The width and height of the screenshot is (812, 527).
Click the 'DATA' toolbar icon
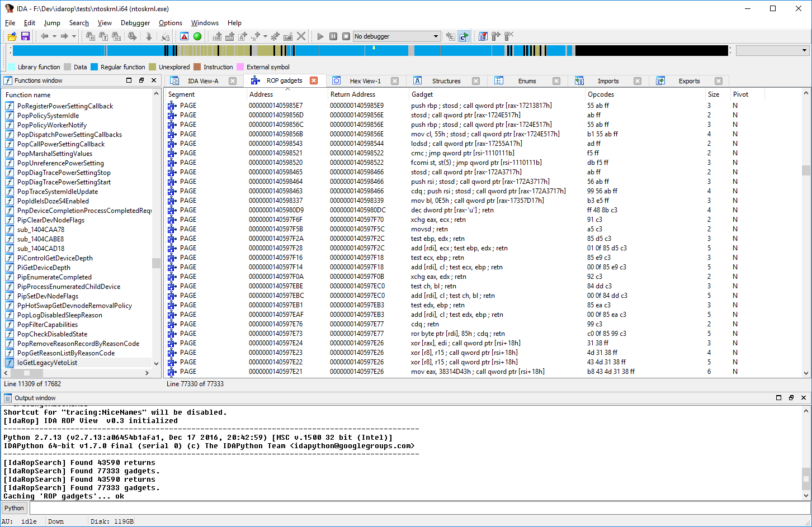230,36
